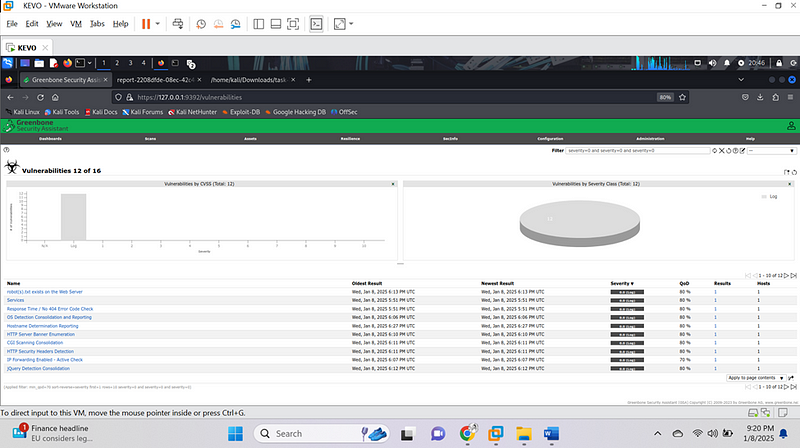This screenshot has height=448, width=800.
Task: Toggle VMware library sidebar view icon
Action: [x=259, y=24]
